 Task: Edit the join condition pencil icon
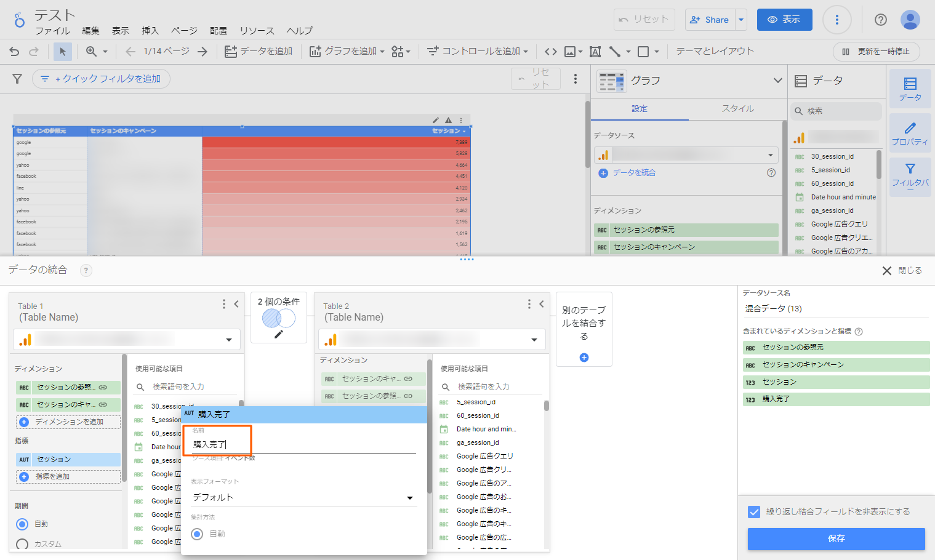coord(279,334)
